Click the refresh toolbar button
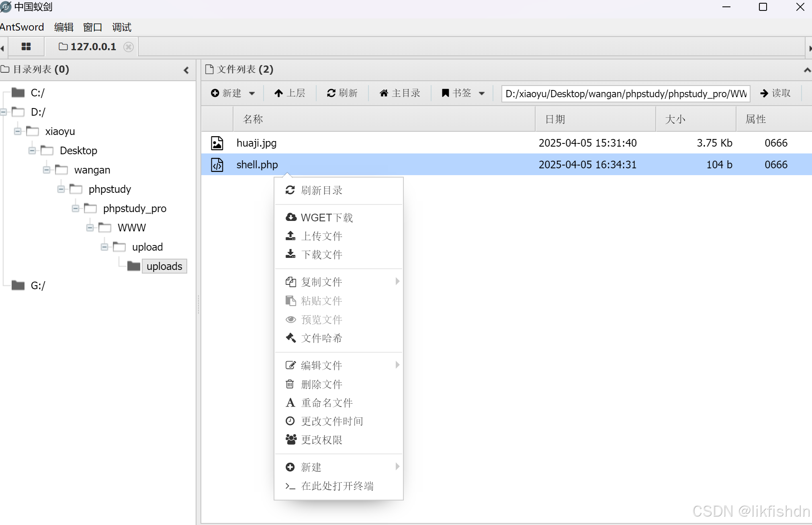 coord(342,93)
